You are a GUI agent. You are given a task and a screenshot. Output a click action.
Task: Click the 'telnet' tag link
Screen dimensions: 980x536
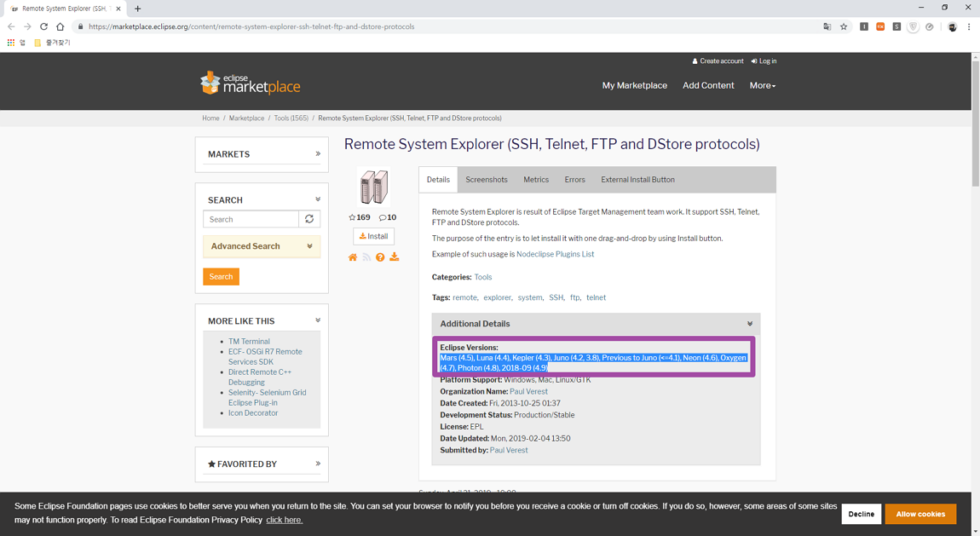[597, 298]
